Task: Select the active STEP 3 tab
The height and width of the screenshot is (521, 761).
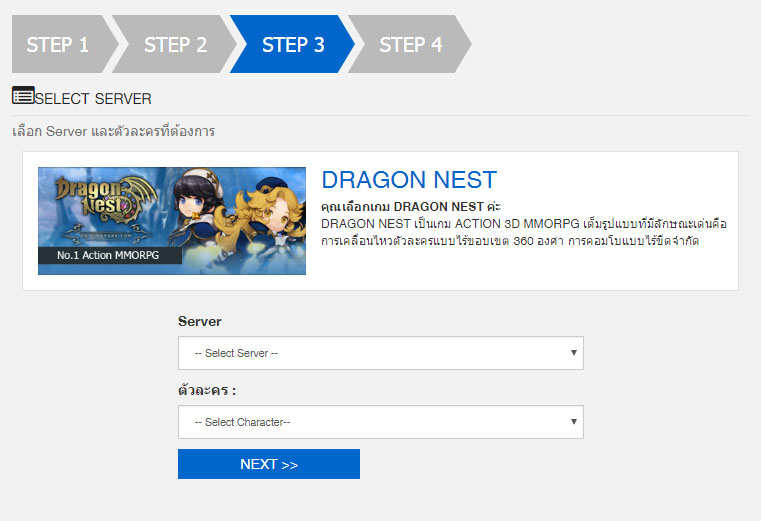Action: 293,44
